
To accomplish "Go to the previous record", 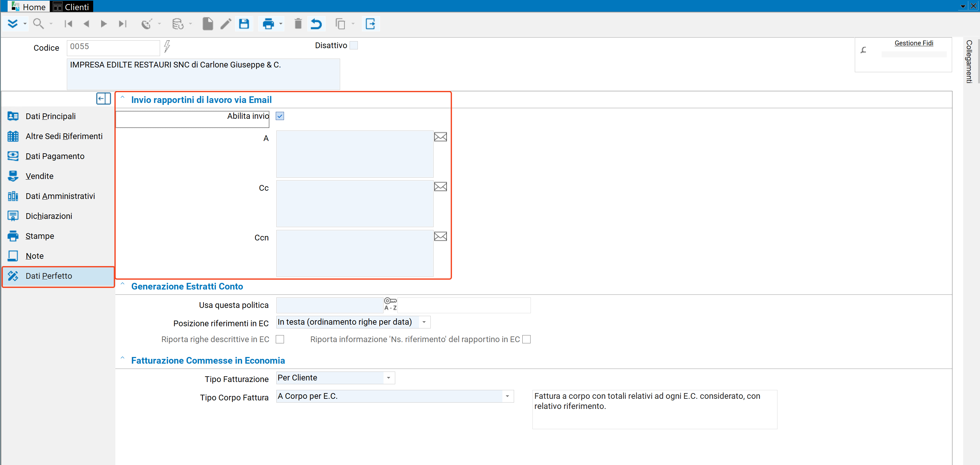I will click(x=86, y=24).
